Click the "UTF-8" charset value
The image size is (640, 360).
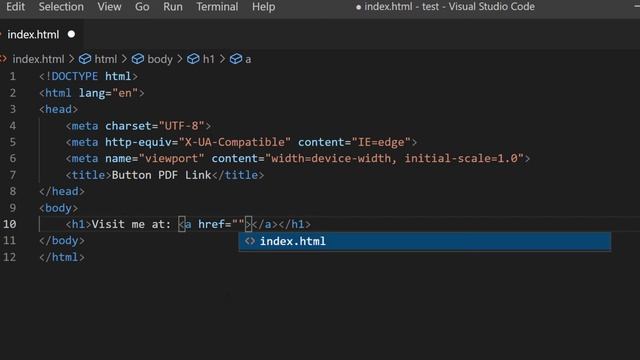[181, 126]
